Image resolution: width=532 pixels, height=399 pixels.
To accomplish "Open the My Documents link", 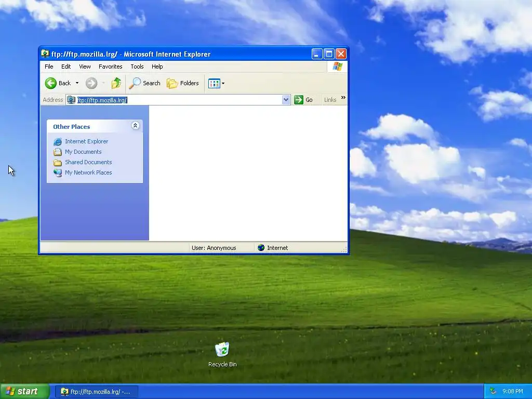I will pyautogui.click(x=83, y=152).
